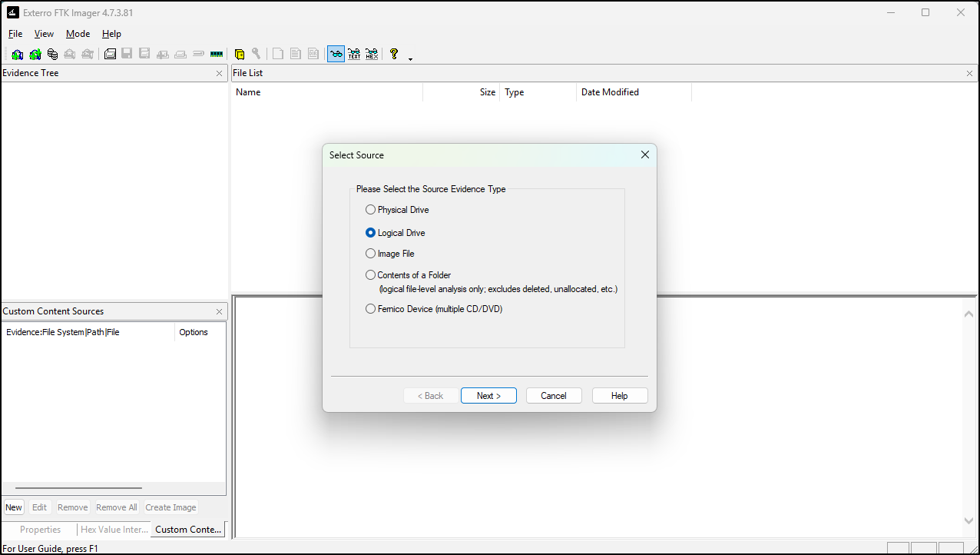Click the Capture Memory chip icon
The width and height of the screenshot is (980, 555).
click(216, 54)
